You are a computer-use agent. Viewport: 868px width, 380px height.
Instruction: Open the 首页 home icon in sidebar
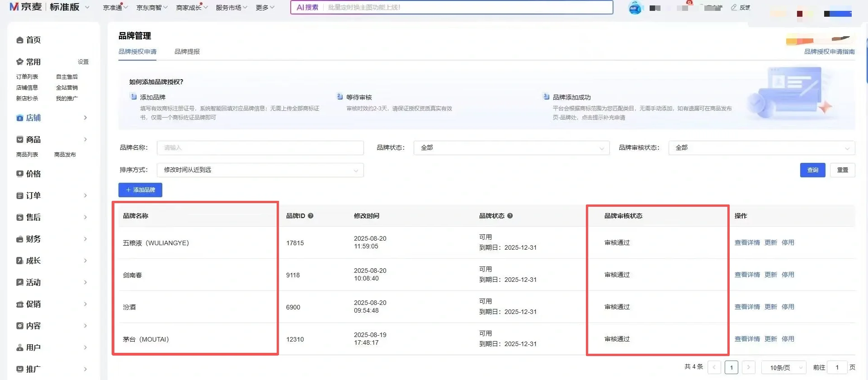20,40
